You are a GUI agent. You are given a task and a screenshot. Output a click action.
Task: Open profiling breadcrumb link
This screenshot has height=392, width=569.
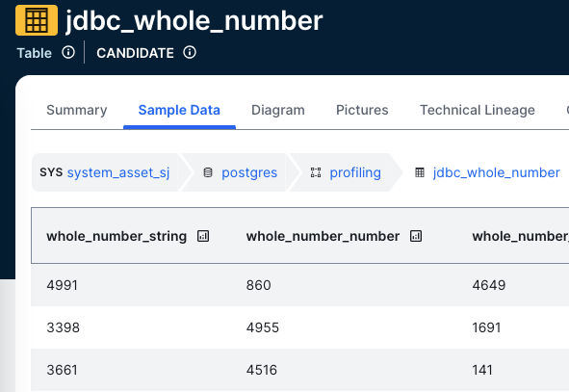[355, 172]
